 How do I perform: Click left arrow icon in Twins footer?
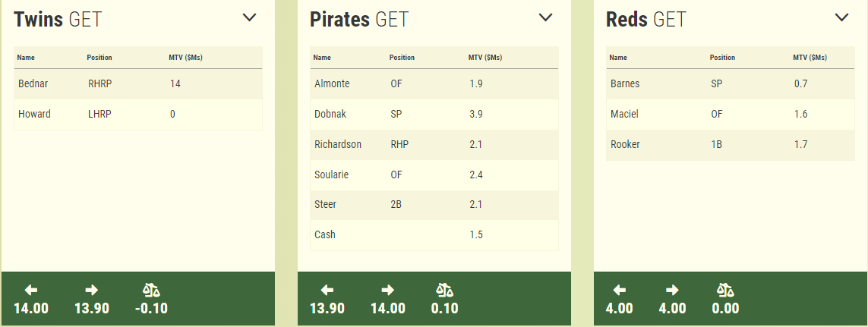coord(30,290)
